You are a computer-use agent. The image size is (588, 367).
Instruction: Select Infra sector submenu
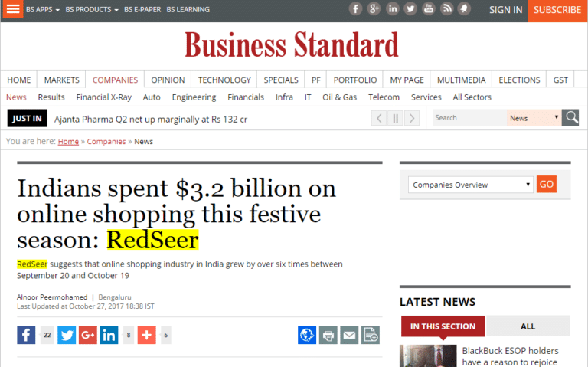click(x=284, y=97)
